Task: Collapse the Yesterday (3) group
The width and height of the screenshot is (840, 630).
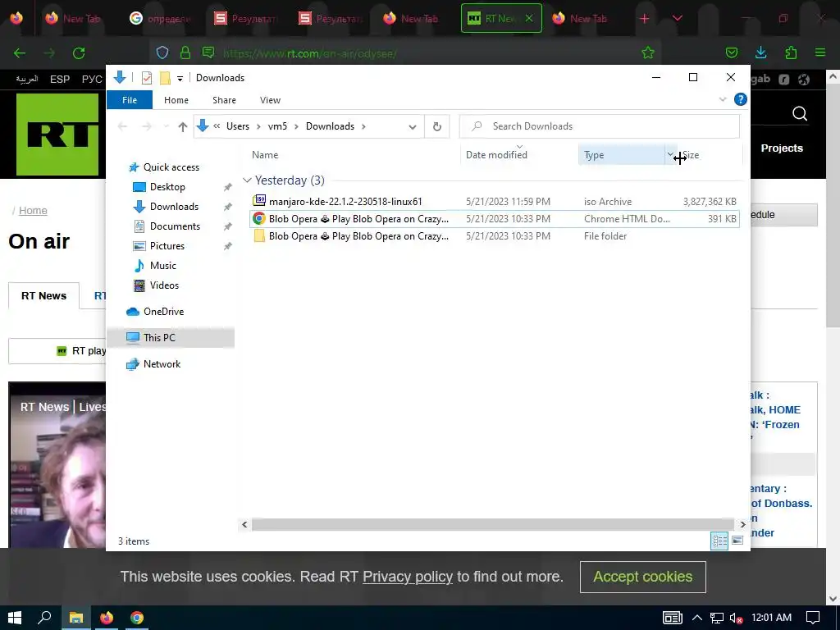Action: click(247, 180)
